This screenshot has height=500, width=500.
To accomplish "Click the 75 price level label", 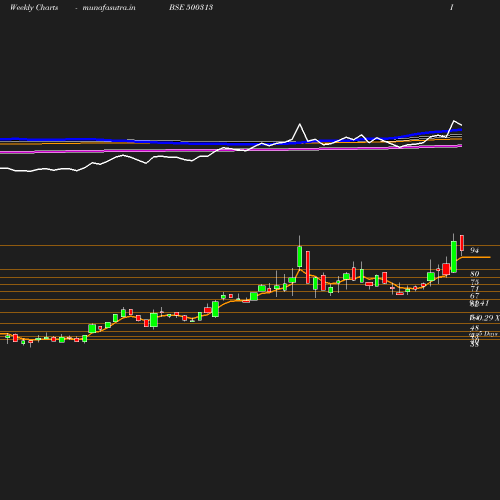I will pos(474,282).
